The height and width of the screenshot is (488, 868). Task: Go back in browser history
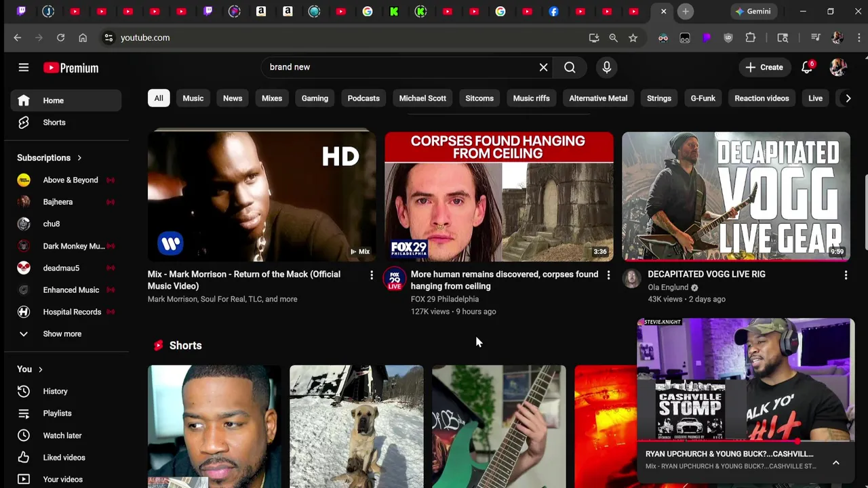pyautogui.click(x=18, y=38)
